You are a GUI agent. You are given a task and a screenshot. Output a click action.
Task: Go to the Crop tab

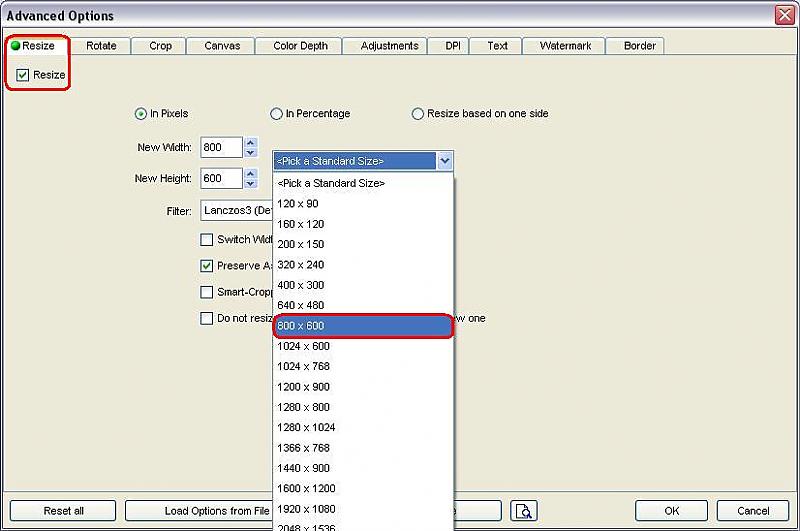click(x=160, y=46)
